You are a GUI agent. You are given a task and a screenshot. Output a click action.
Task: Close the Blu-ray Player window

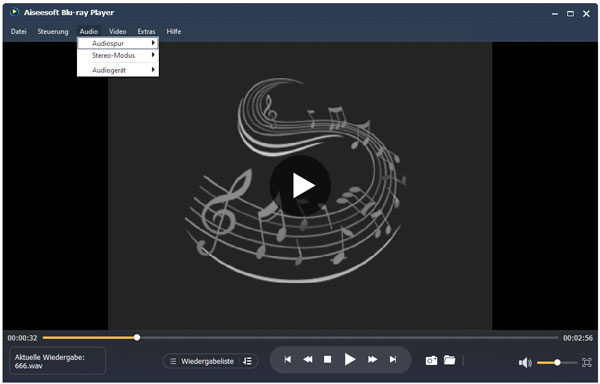tap(586, 14)
